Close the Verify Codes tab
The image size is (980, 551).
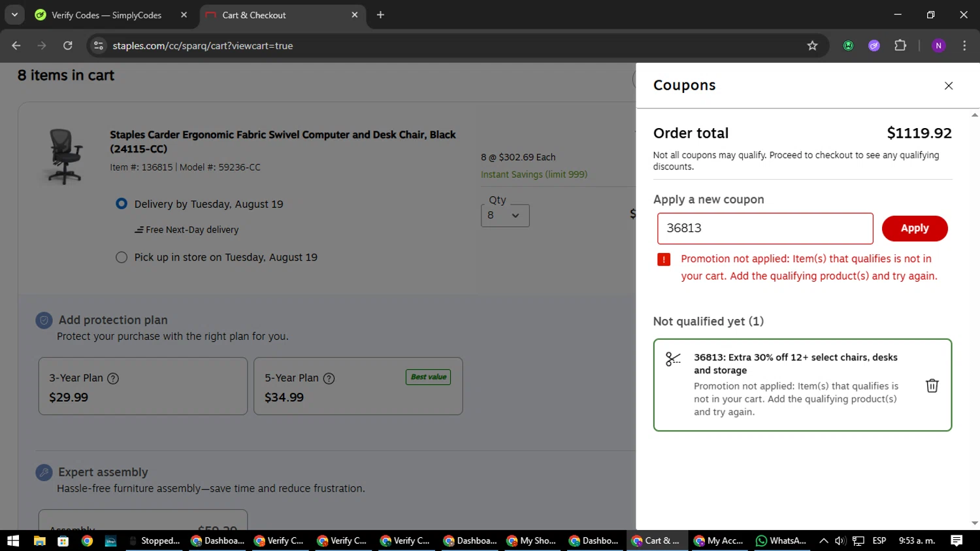184,15
